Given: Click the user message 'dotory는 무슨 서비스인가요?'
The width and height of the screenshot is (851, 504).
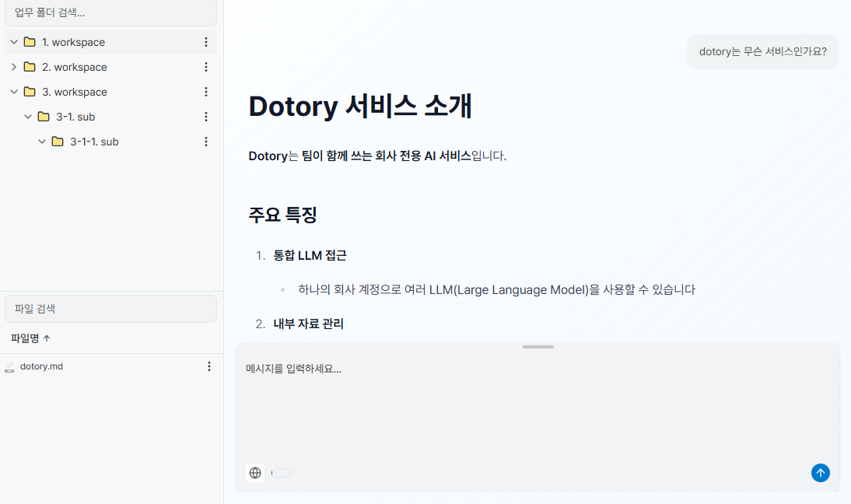Looking at the screenshot, I should pyautogui.click(x=762, y=51).
